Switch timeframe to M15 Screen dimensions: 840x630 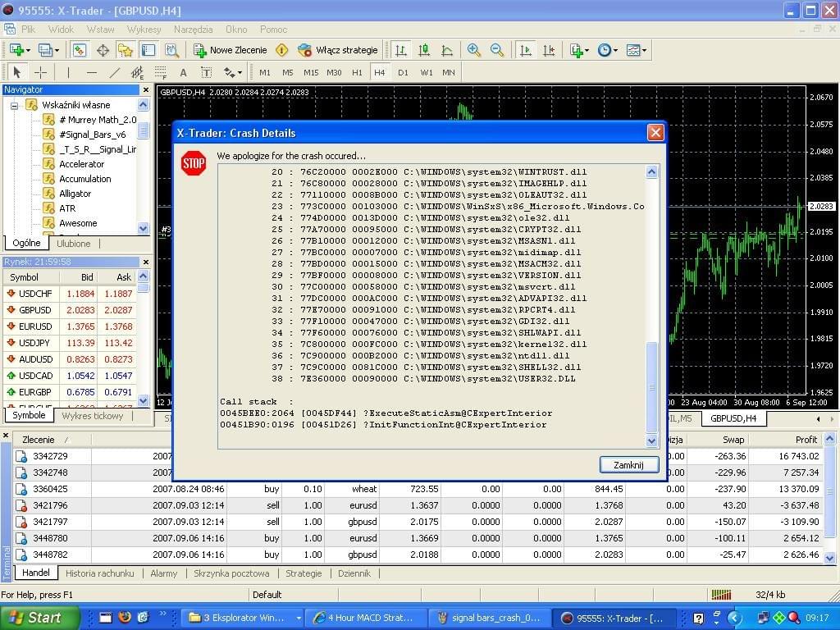click(311, 72)
